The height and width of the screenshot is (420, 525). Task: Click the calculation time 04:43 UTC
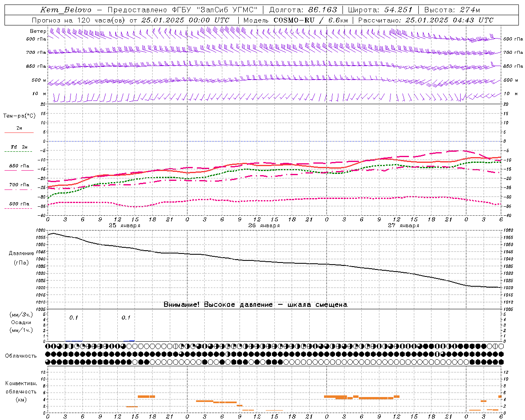(x=473, y=20)
